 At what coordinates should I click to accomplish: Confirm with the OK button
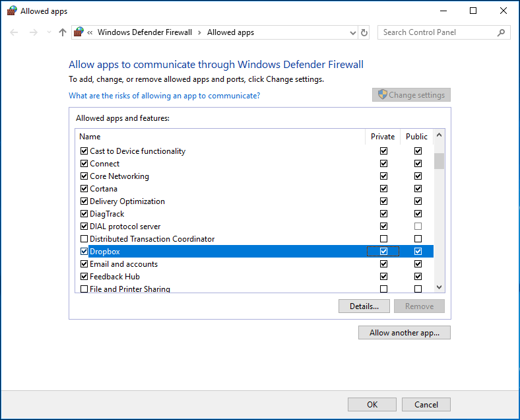(372, 404)
